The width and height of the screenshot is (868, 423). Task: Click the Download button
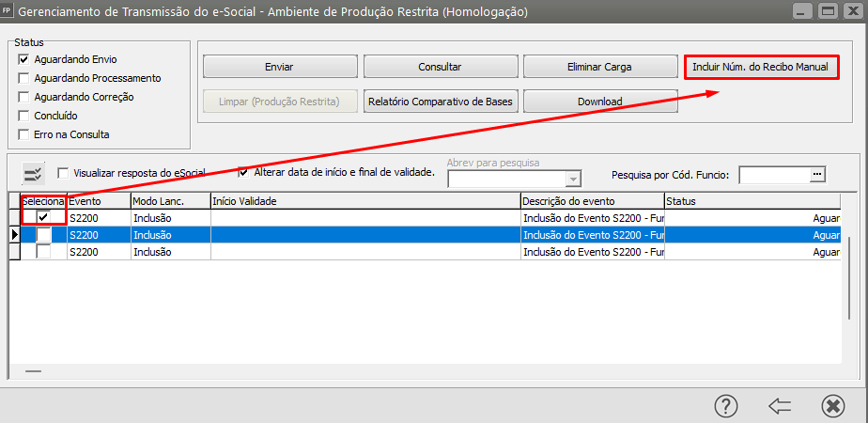(x=599, y=102)
